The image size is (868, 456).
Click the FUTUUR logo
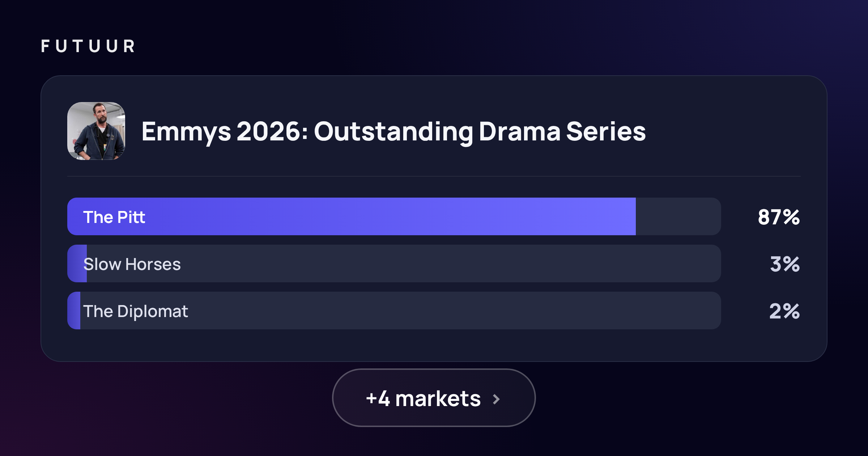click(x=88, y=46)
